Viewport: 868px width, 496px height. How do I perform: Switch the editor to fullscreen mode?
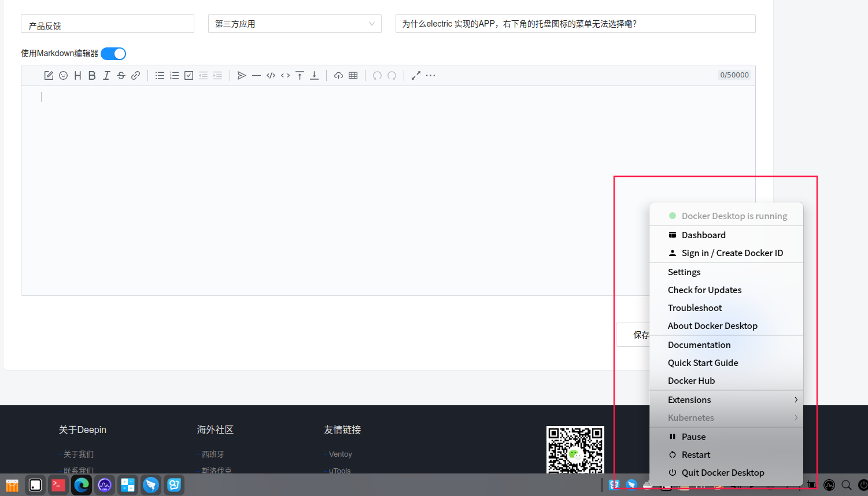pos(416,76)
